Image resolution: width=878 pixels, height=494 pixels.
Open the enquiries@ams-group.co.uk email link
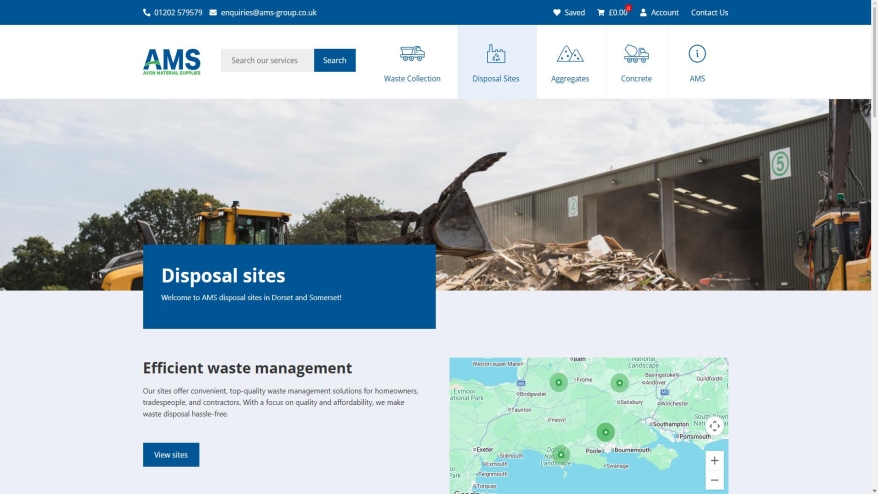click(268, 12)
